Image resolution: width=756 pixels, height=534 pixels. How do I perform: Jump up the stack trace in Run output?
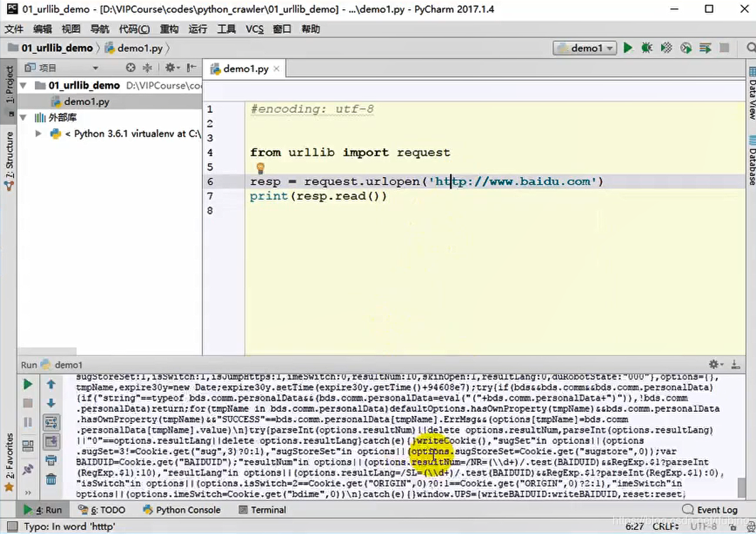(50, 384)
